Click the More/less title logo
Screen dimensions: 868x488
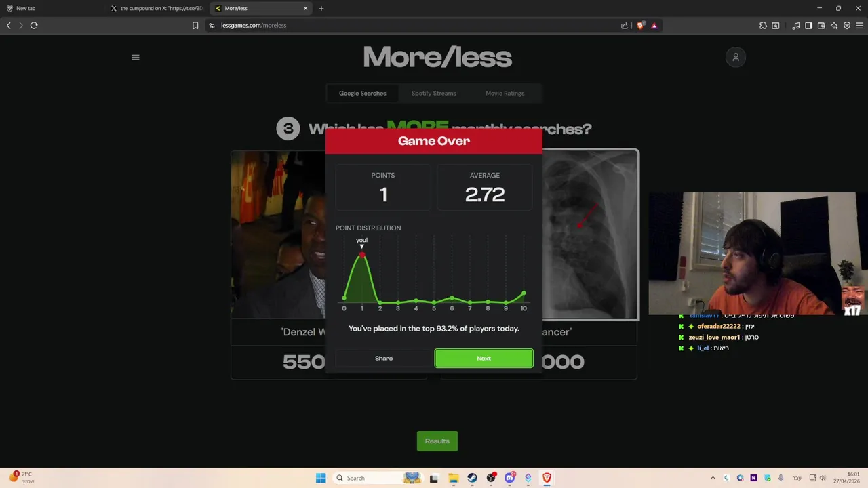pos(437,58)
